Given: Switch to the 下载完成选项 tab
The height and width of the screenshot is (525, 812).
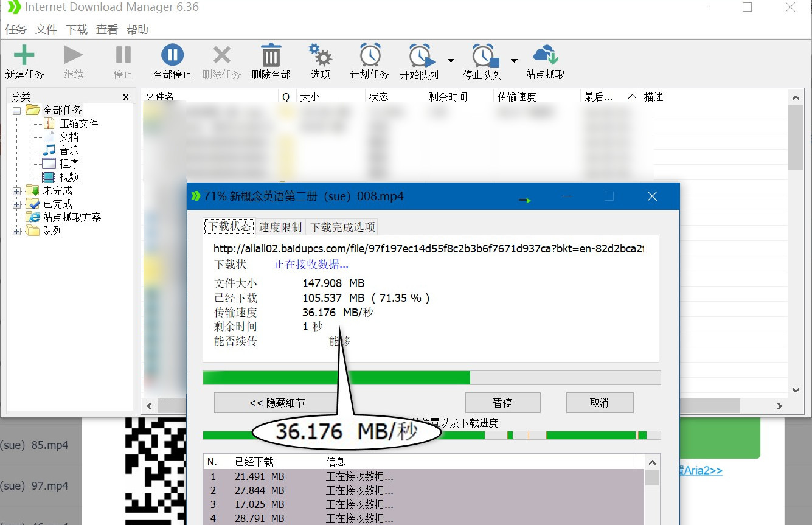Looking at the screenshot, I should tap(342, 226).
